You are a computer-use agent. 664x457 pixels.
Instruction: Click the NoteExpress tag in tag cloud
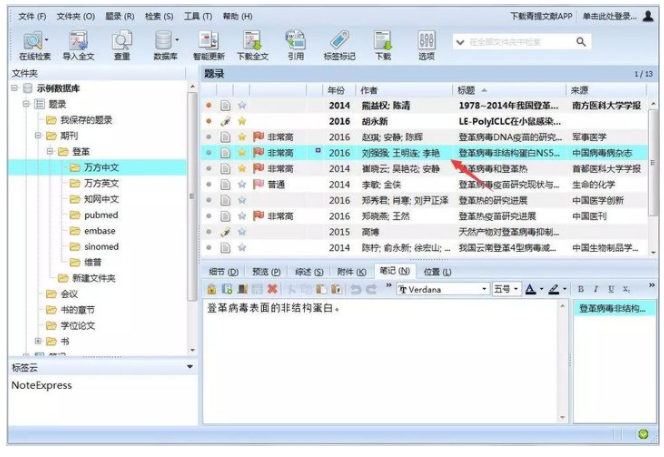pos(42,385)
